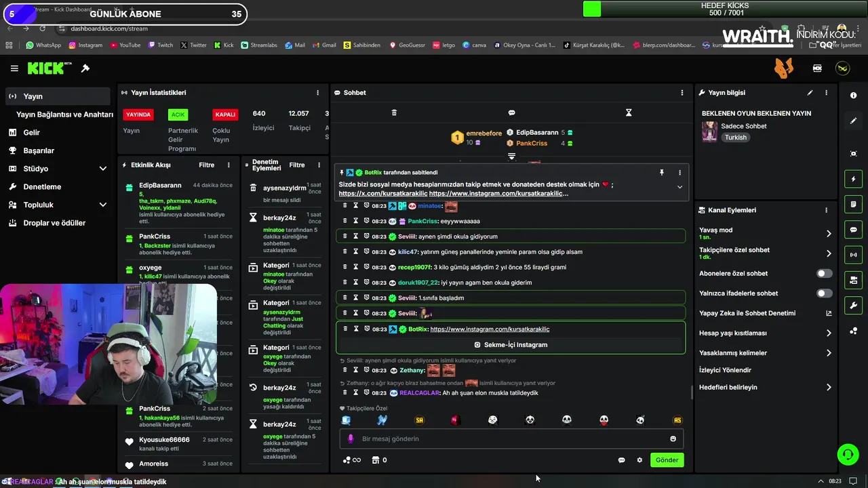The width and height of the screenshot is (868, 488).
Task: Open Hedefleri belirleyin arrow
Action: pos(829,388)
